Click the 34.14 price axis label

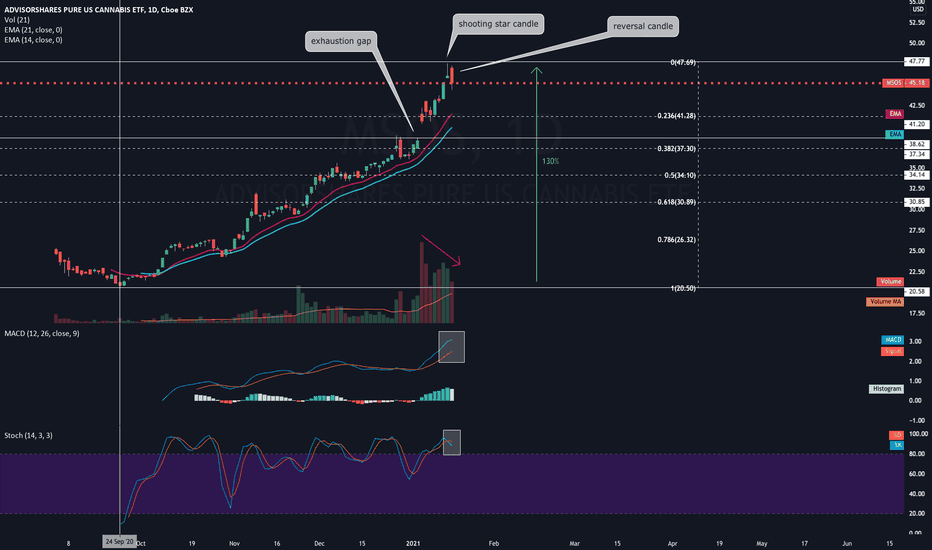coord(917,175)
